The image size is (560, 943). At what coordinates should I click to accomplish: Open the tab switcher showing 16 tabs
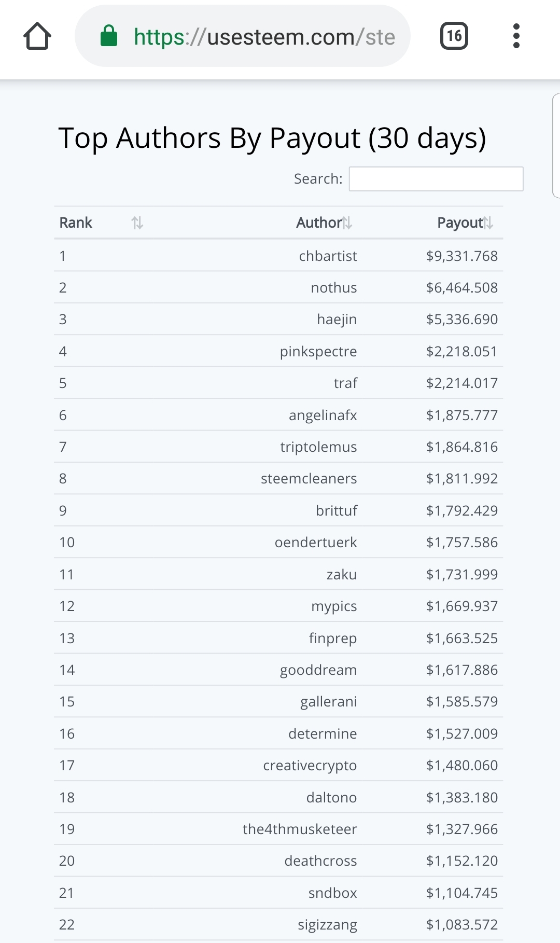click(454, 36)
